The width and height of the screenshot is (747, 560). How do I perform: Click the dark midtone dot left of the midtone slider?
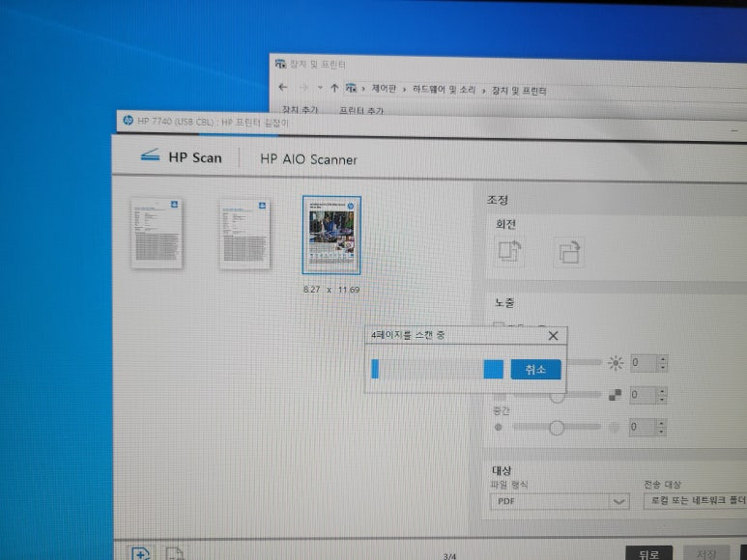tap(499, 427)
